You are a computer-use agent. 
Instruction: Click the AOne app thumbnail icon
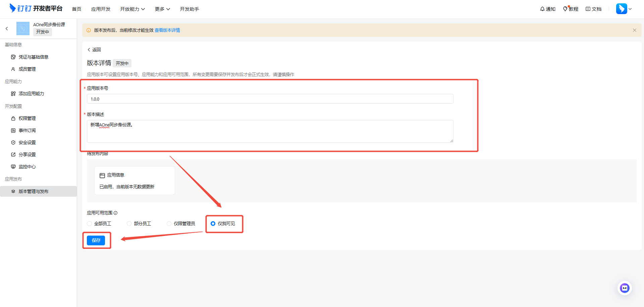(x=23, y=28)
